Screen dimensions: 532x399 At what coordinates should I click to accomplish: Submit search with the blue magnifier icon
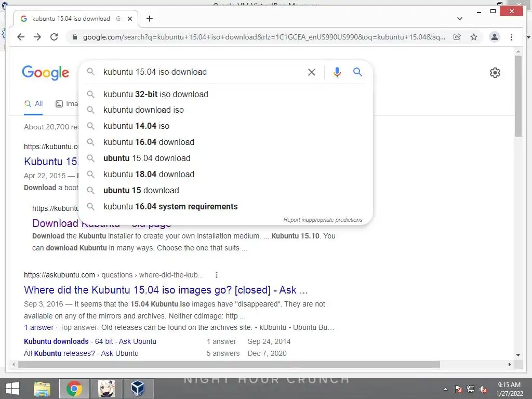coord(357,72)
